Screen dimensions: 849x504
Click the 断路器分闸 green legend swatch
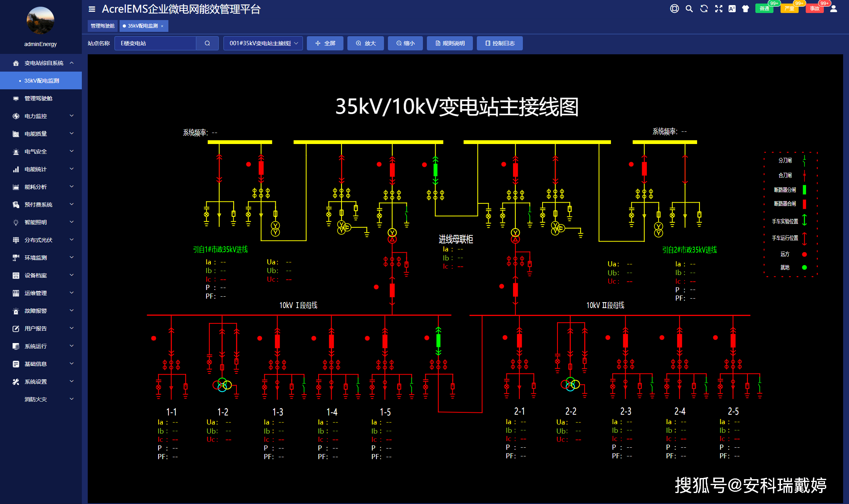tap(805, 190)
